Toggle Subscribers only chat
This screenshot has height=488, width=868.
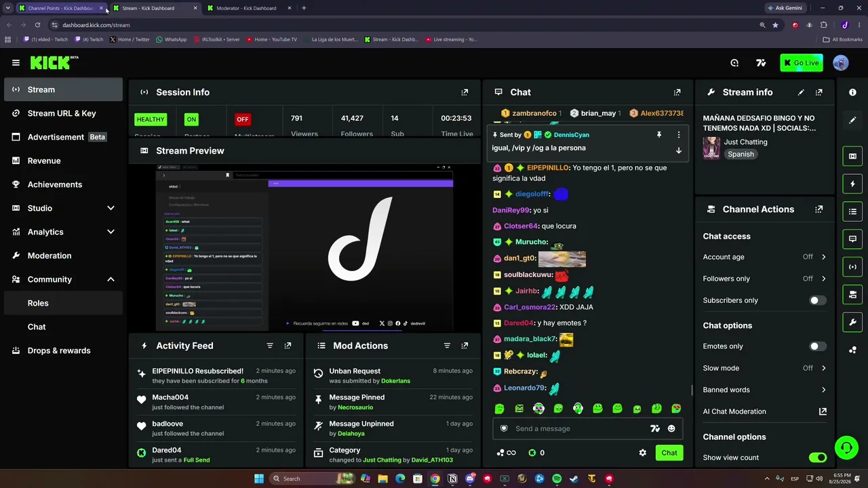818,300
